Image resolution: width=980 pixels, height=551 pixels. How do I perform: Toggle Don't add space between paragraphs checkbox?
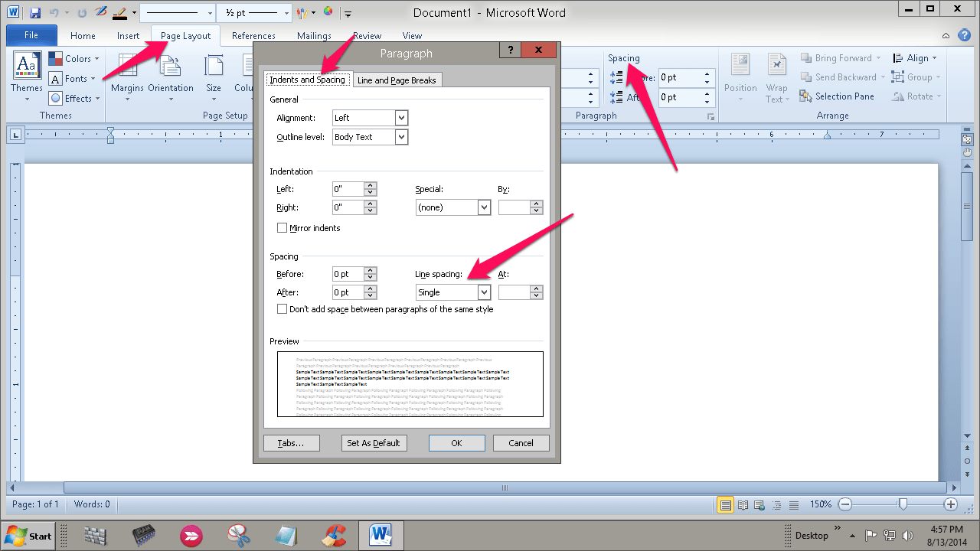click(x=282, y=309)
